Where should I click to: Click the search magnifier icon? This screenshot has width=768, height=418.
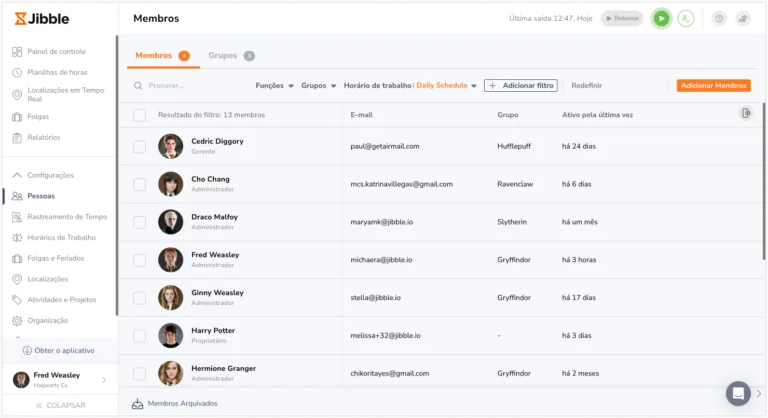138,86
